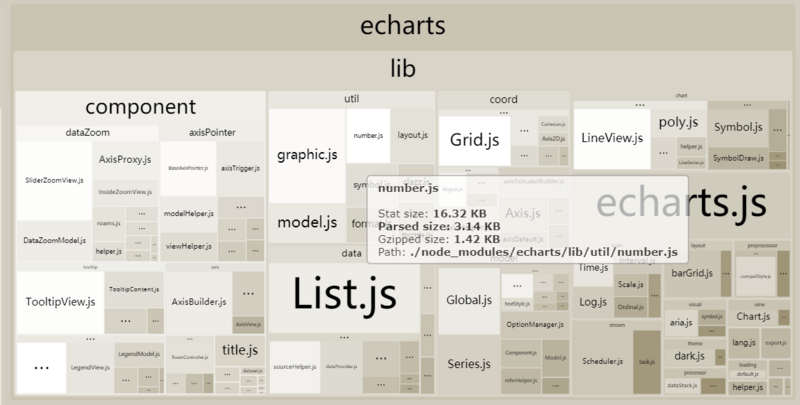The height and width of the screenshot is (405, 800).
Task: Click the graphic.js block
Action: click(x=307, y=156)
